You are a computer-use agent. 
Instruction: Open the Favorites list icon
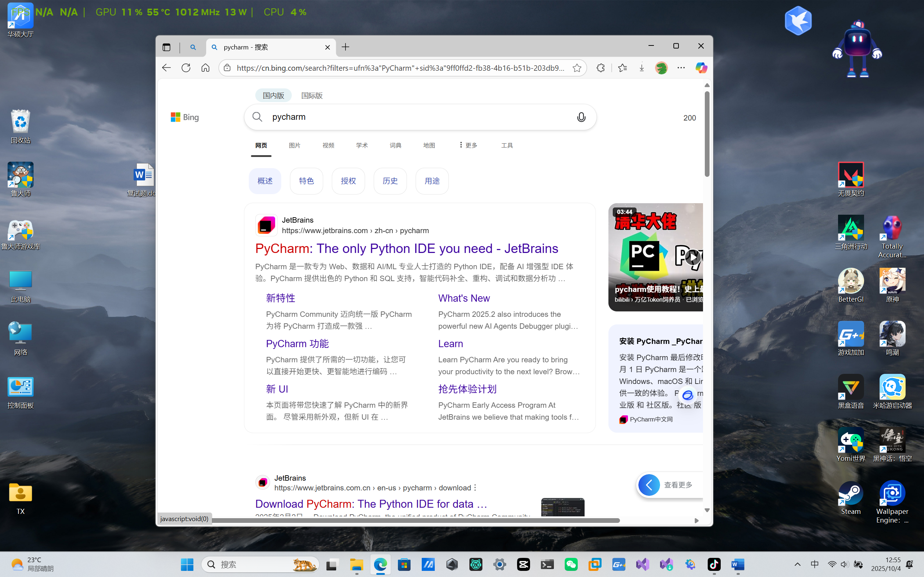(622, 67)
